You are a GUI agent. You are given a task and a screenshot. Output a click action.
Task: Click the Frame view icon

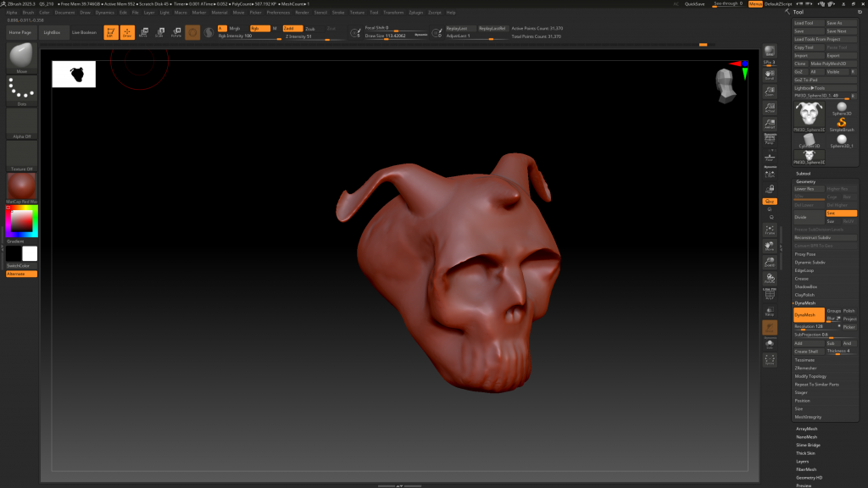click(x=770, y=229)
